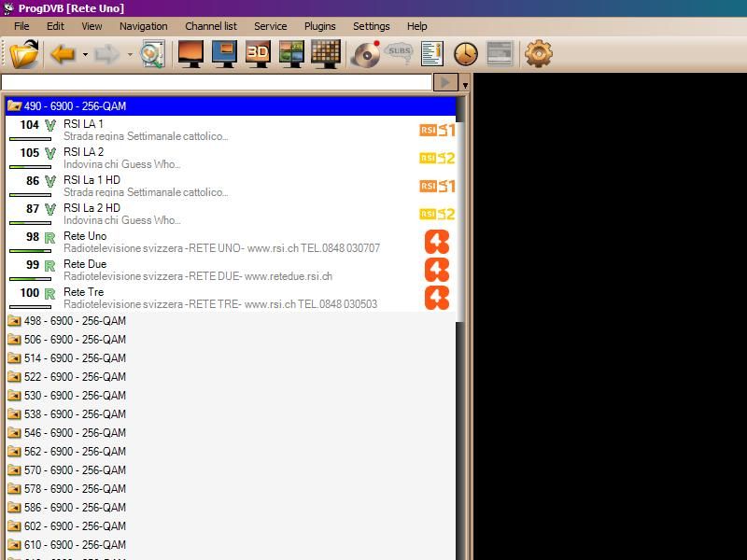Click the orange back arrow button
Viewport: 747px width, 560px height.
coord(63,54)
